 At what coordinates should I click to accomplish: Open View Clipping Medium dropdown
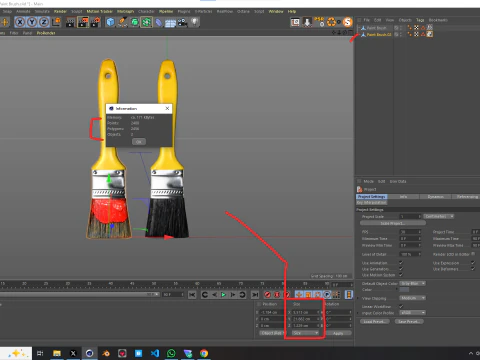[x=413, y=298]
